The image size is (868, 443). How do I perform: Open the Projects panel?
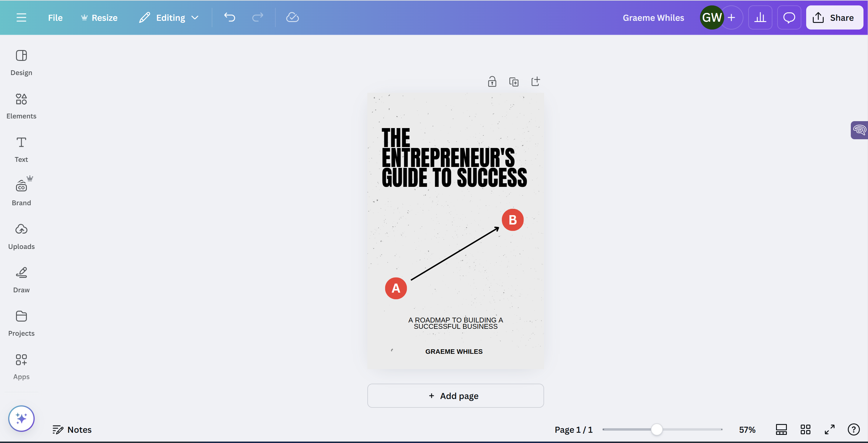(21, 323)
